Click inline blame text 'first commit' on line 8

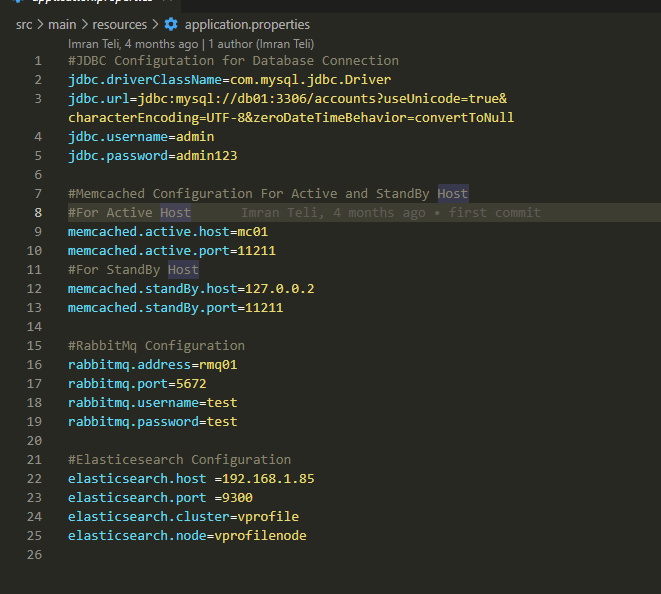pos(494,212)
